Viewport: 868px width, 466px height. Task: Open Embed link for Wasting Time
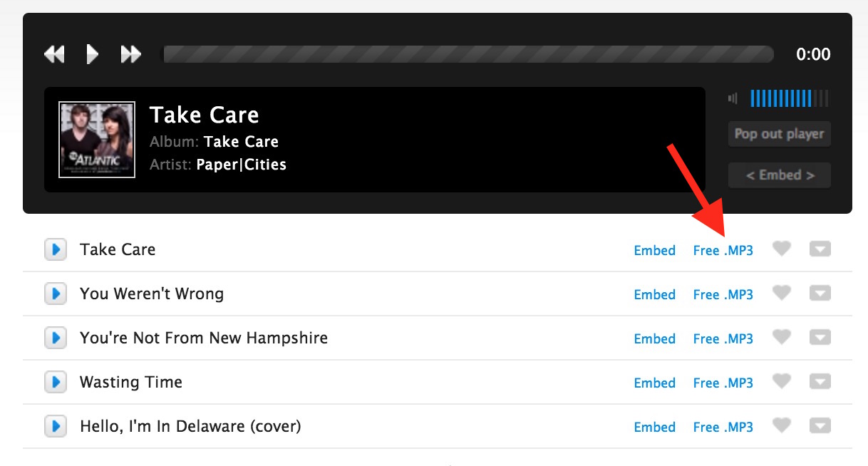click(x=654, y=383)
